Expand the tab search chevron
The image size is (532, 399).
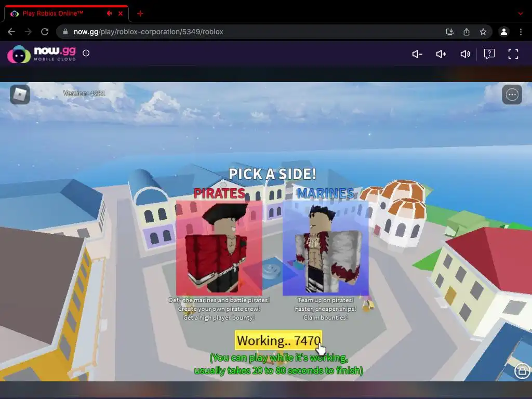point(521,14)
